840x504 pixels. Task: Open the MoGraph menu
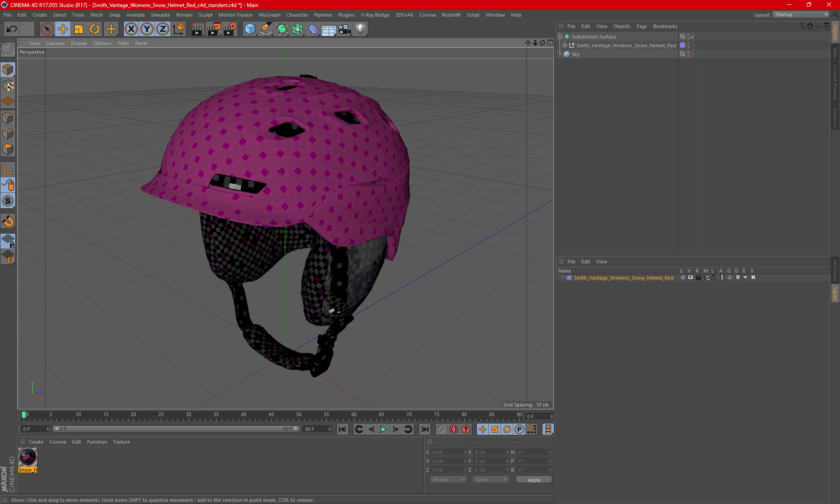tap(269, 15)
